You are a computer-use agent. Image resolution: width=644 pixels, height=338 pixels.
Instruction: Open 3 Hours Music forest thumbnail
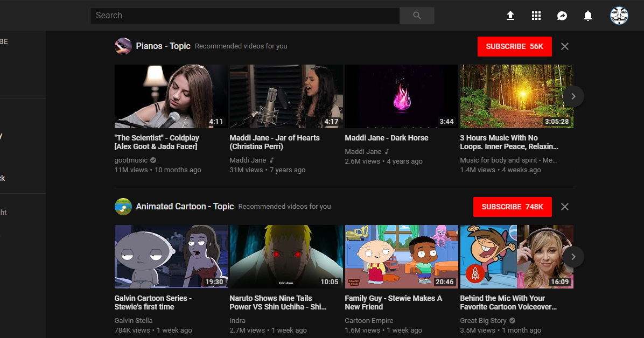pos(517,96)
